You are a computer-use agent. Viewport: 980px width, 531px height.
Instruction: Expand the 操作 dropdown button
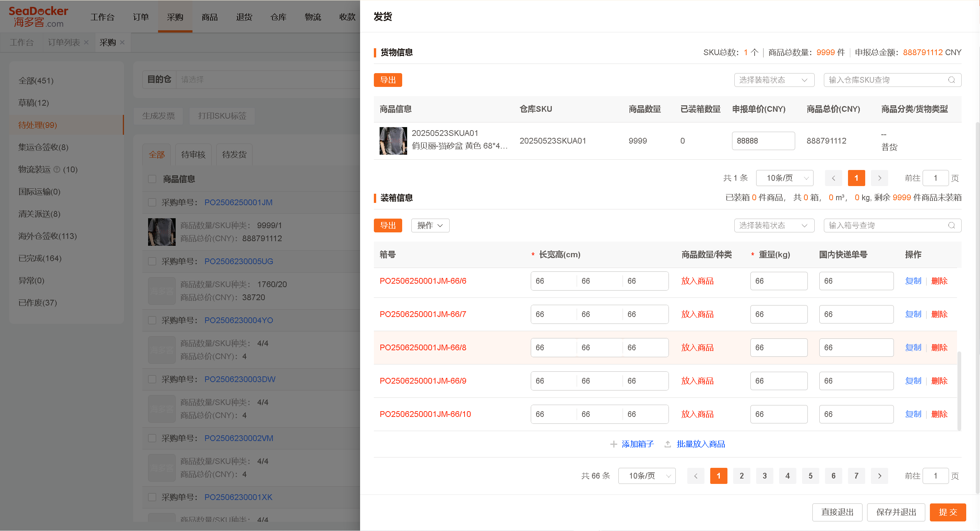[430, 225]
